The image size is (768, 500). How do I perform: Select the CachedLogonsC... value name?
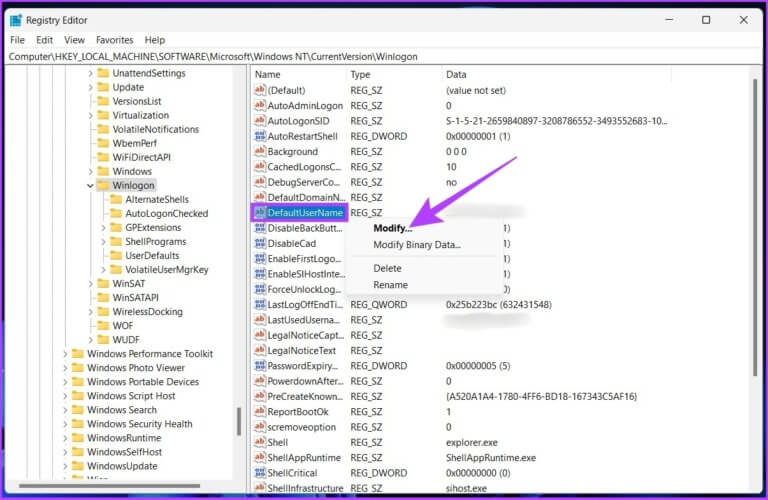tap(304, 167)
